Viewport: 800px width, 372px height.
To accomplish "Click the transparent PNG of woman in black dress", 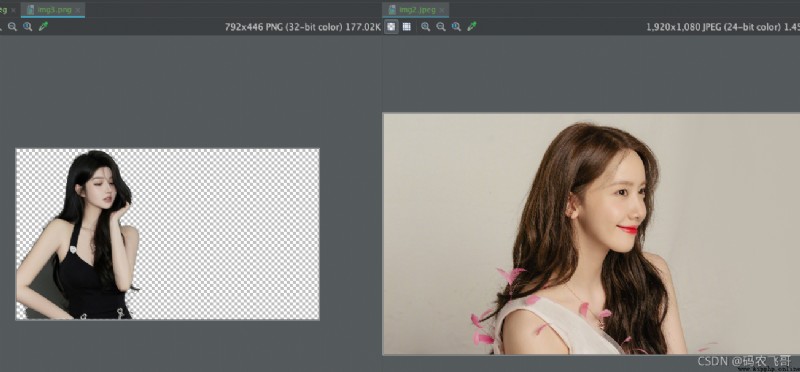I will coord(167,234).
